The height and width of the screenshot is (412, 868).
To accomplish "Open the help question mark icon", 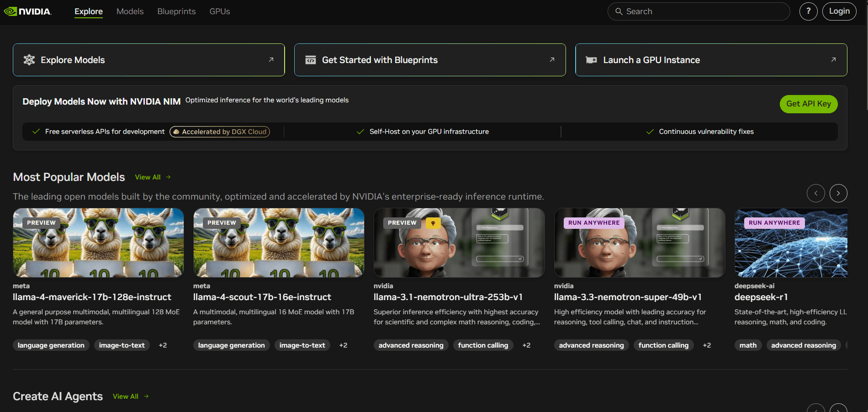I will coord(809,11).
